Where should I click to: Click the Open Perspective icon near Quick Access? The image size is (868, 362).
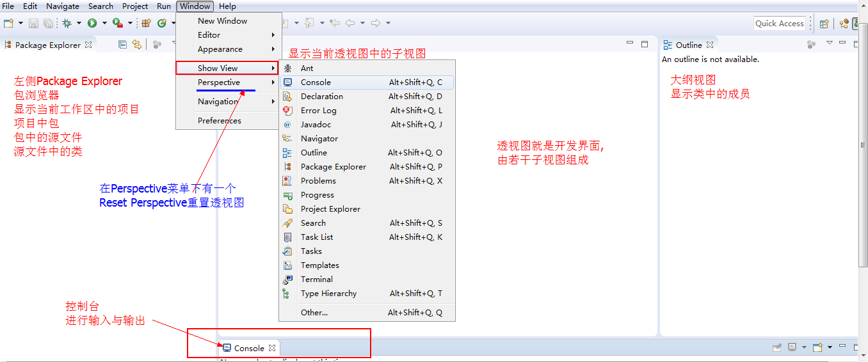(824, 24)
